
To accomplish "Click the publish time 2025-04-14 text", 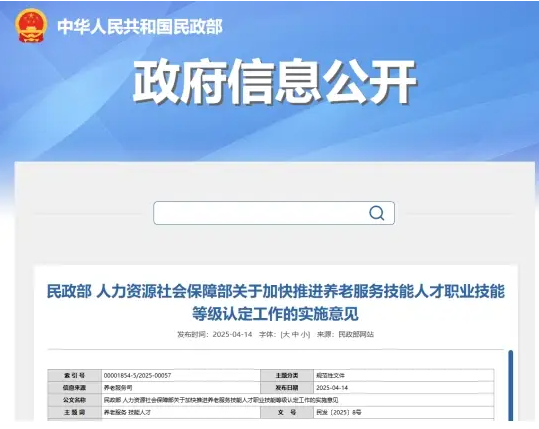I will click(x=232, y=334).
